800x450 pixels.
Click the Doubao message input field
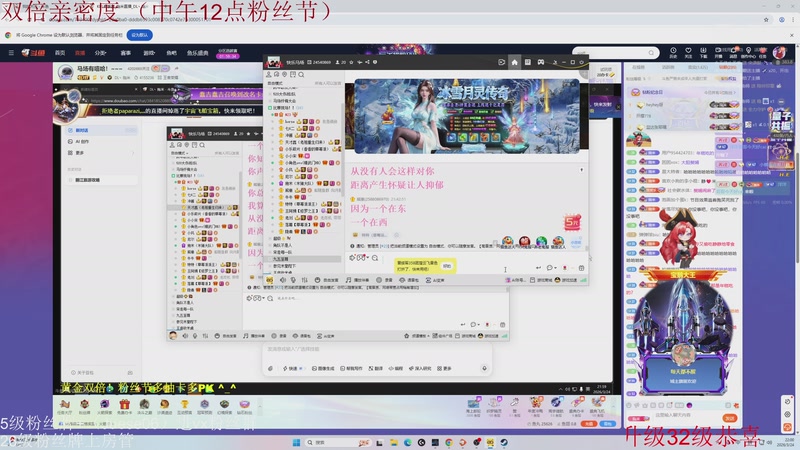click(x=377, y=349)
